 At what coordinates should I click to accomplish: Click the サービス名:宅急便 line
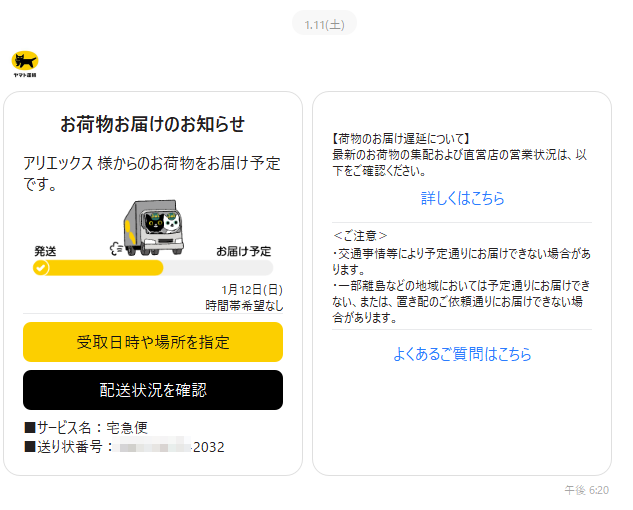pyautogui.click(x=86, y=428)
